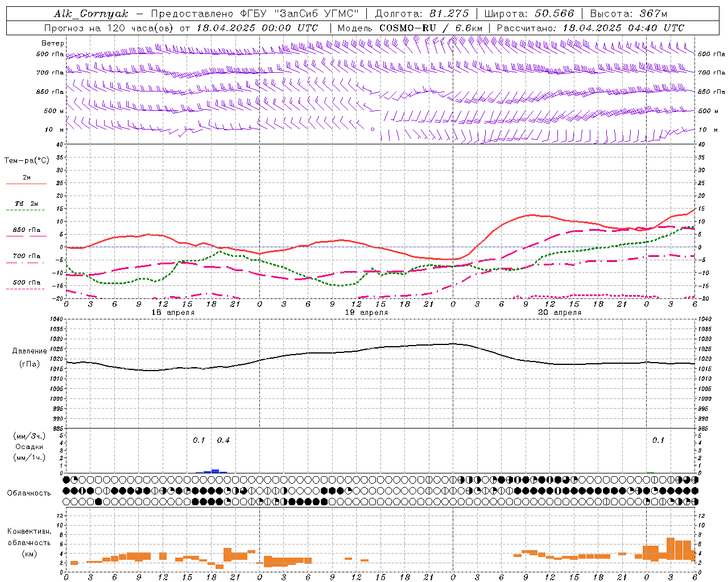728x582 pixels.
Task: Click the 'Рассчитано: 18.04.2025 04:40 UTC' timestamp
Action: click(x=590, y=28)
